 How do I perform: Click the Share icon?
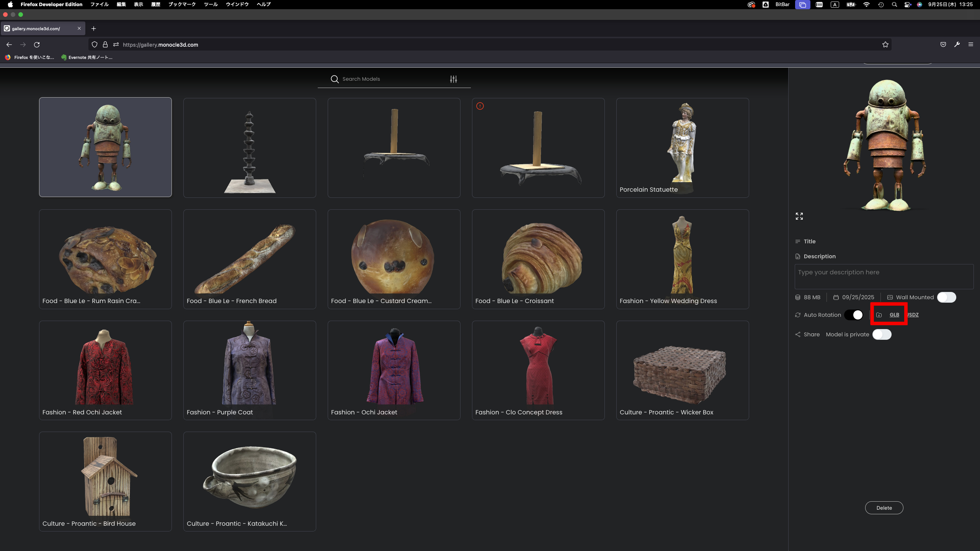(798, 334)
